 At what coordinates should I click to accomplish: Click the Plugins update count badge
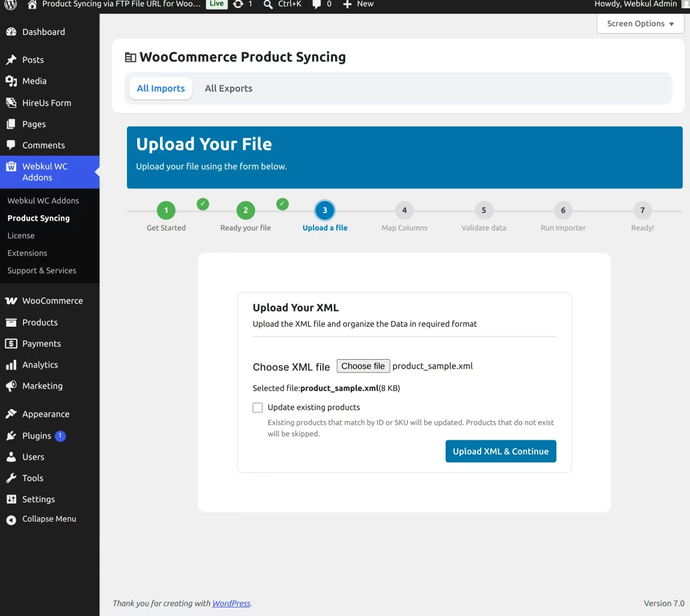pos(60,436)
